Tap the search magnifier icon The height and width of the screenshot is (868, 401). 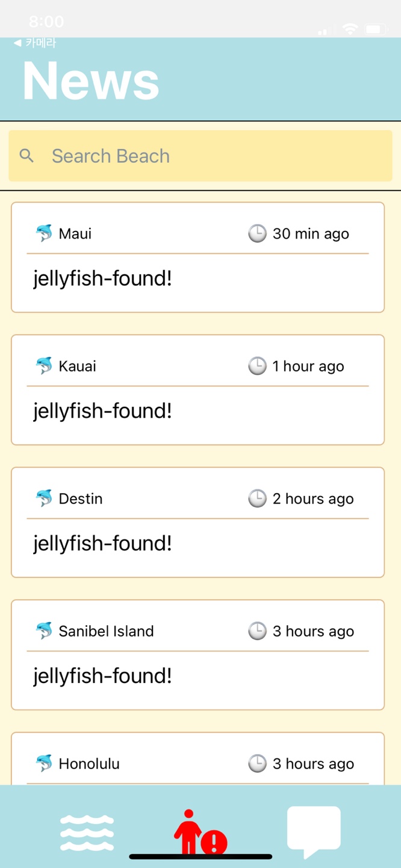coord(26,156)
